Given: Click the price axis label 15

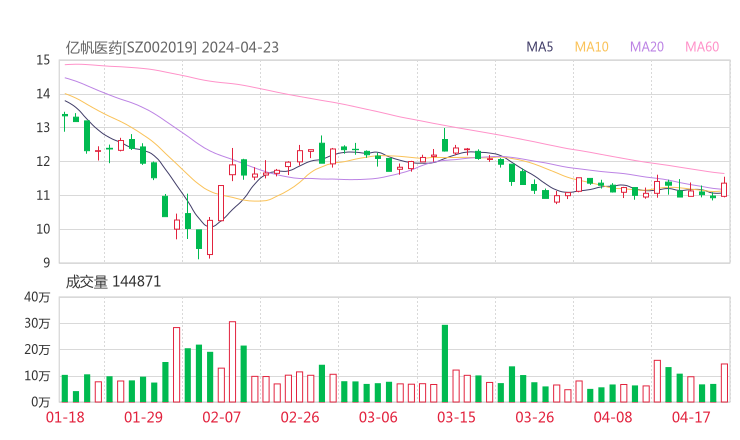Looking at the screenshot, I should 43,60.
